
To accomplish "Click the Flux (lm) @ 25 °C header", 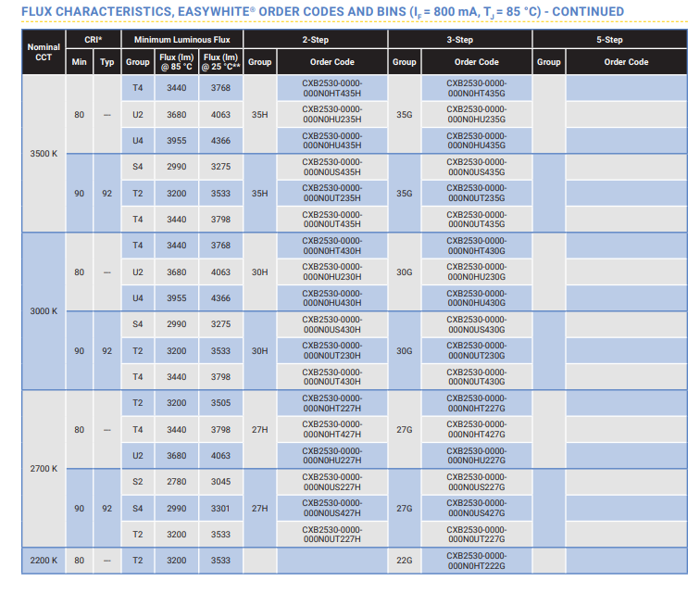I will point(221,62).
